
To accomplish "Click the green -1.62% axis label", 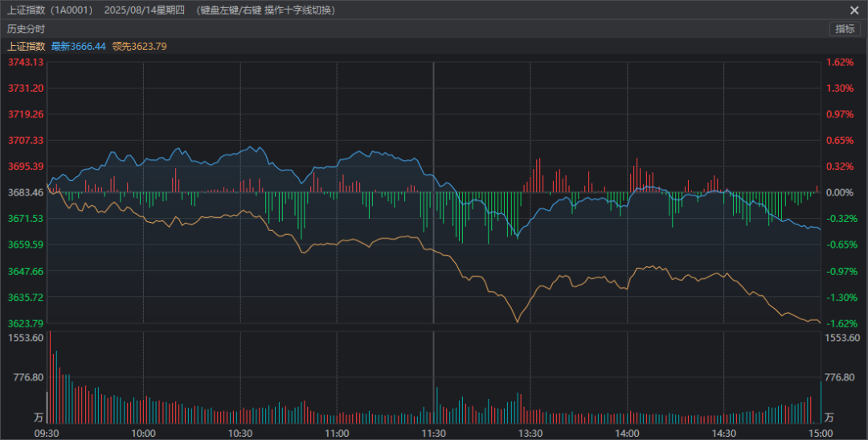I will pyautogui.click(x=840, y=324).
